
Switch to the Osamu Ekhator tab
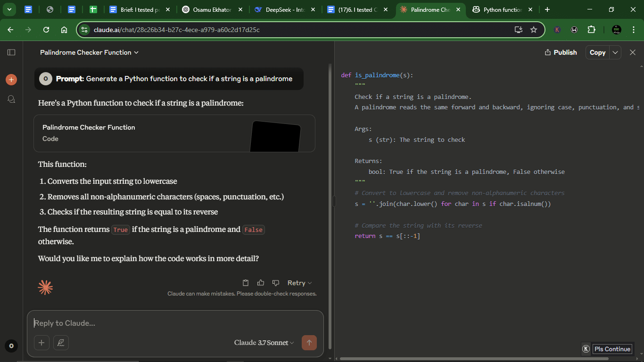[212, 9]
